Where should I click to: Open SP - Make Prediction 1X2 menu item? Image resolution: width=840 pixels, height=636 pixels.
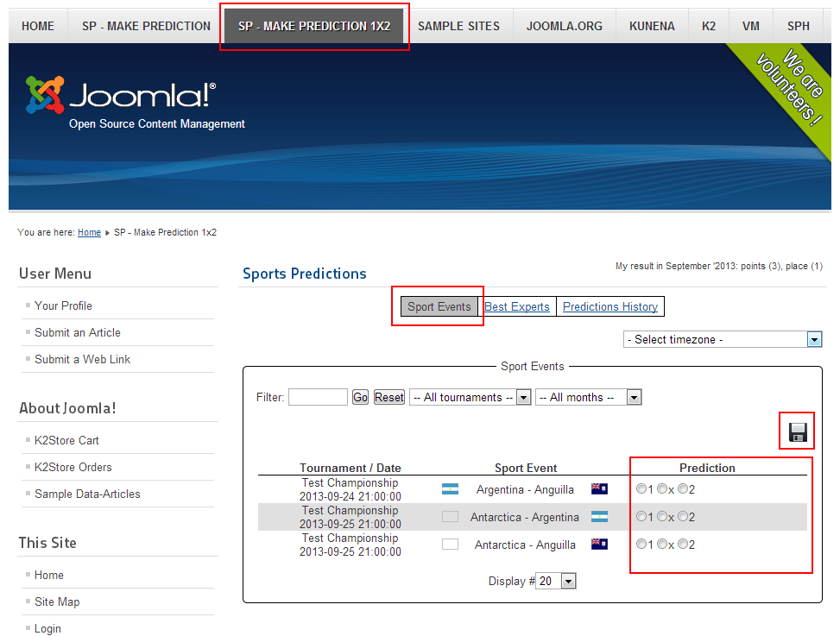[x=314, y=26]
